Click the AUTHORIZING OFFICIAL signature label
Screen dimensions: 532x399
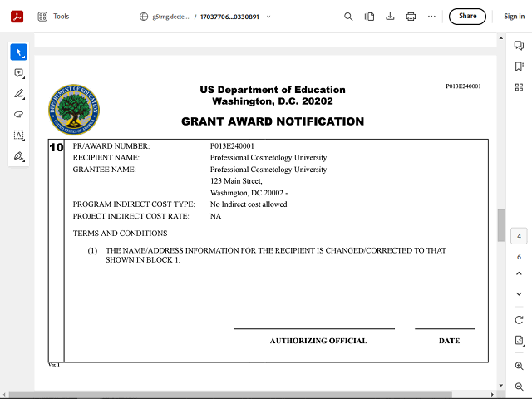point(318,341)
